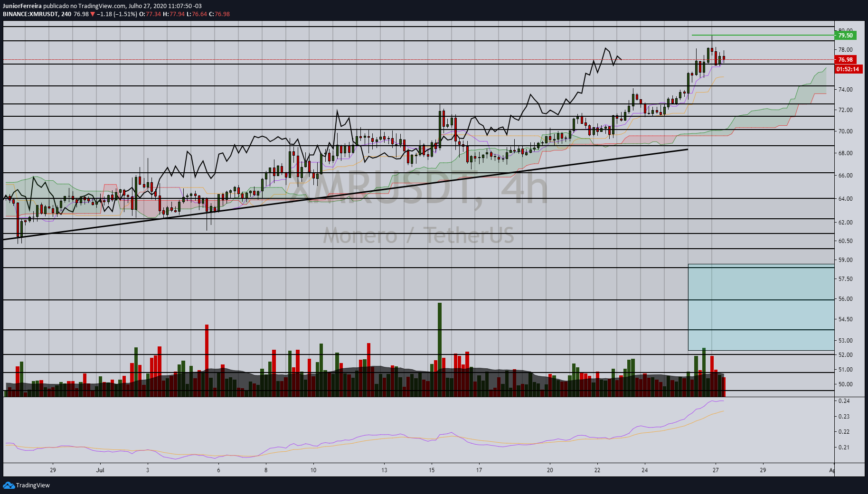Click the 68.00 price axis value
Viewport: 868px width, 494px height.
tap(845, 153)
